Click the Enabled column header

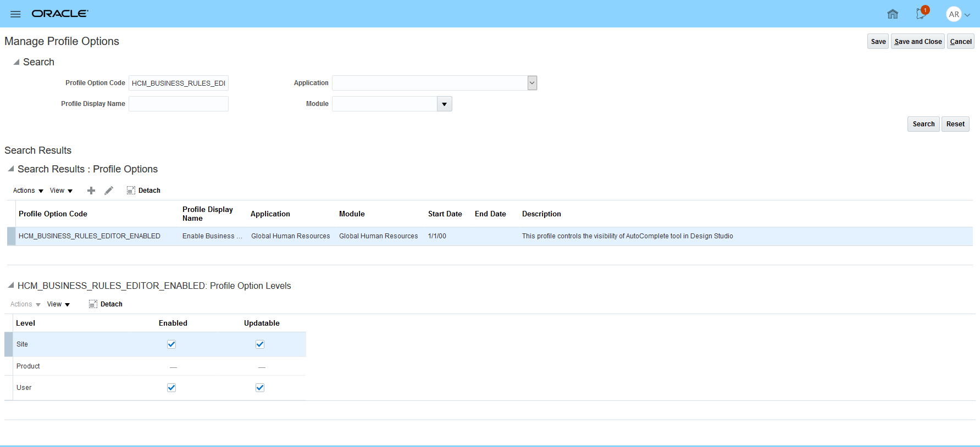[x=173, y=323]
